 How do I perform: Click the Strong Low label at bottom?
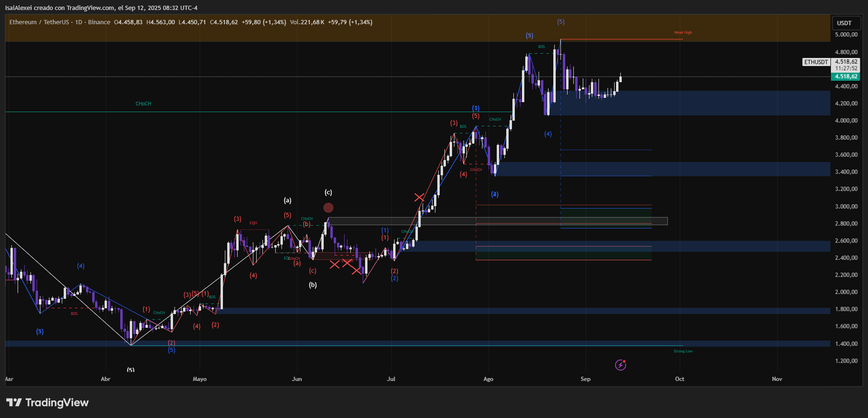(683, 351)
